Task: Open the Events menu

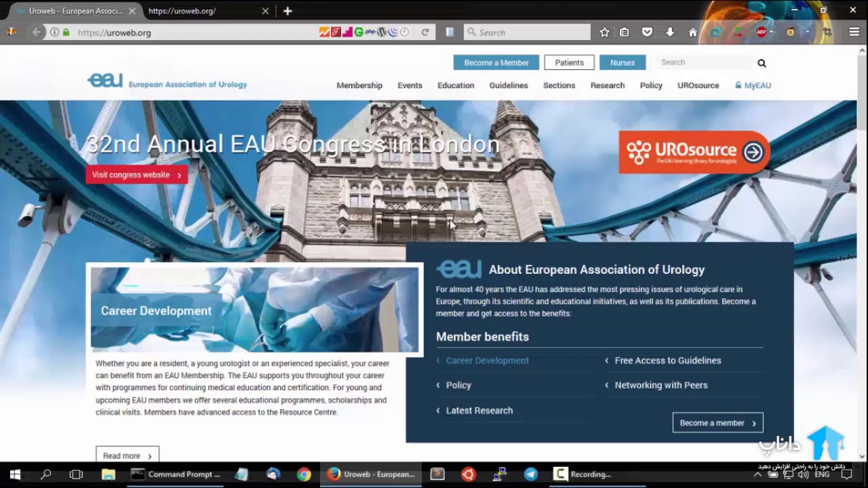Action: click(410, 85)
